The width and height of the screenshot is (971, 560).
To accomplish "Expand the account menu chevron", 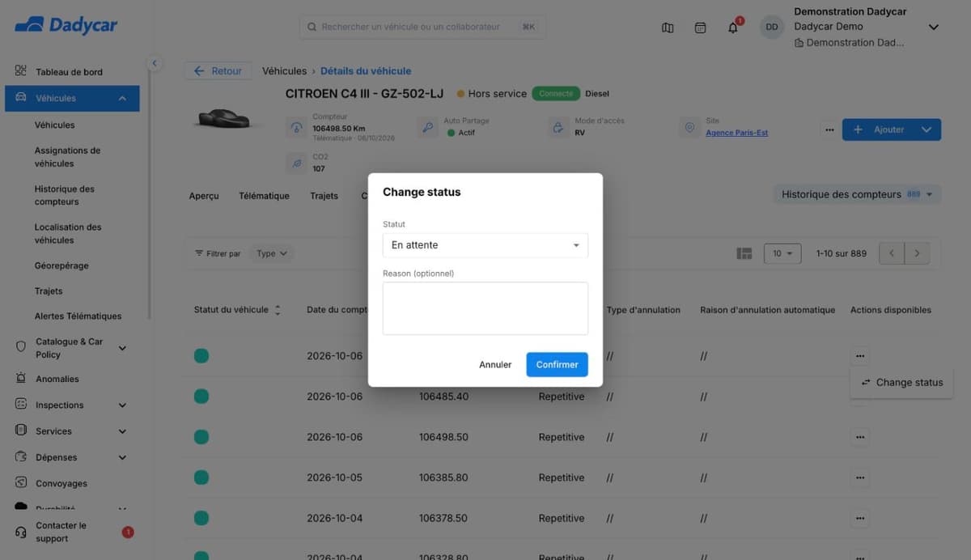I will pos(934,28).
